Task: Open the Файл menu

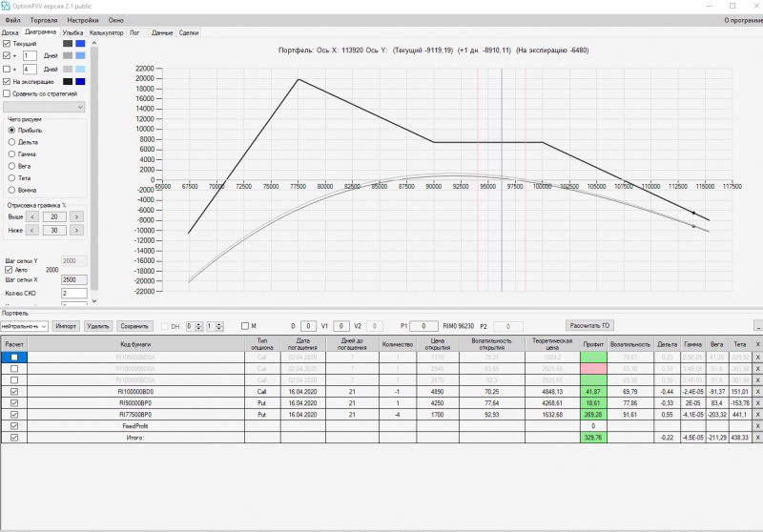Action: coord(12,20)
